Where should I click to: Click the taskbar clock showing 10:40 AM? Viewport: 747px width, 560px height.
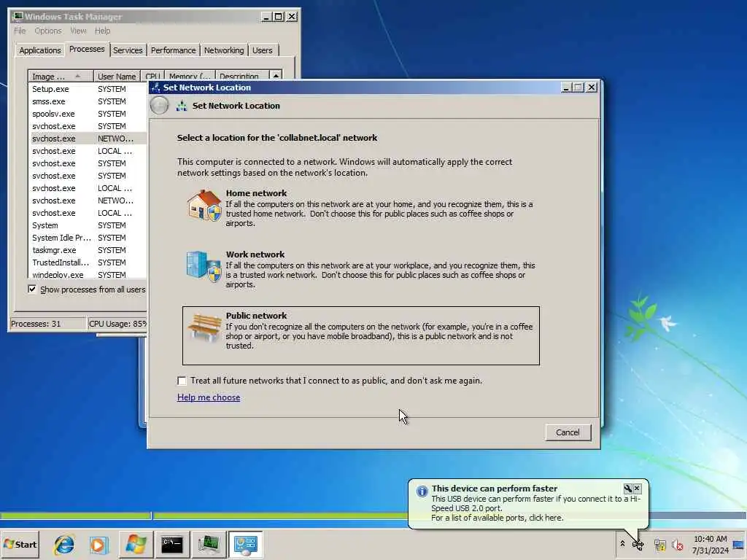(x=711, y=545)
